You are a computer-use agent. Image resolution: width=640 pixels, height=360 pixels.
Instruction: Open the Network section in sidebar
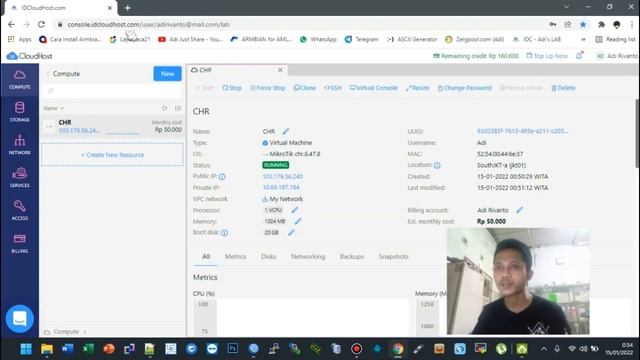tap(20, 145)
